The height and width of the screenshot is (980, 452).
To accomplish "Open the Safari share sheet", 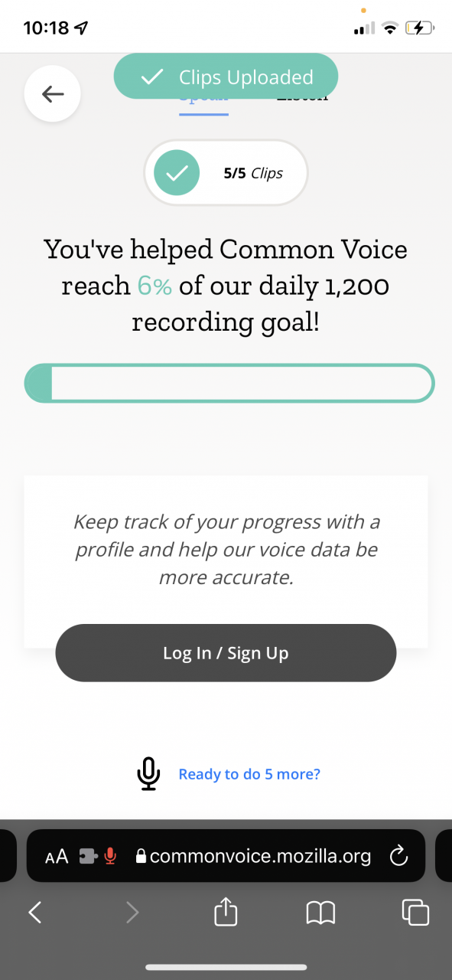I will pos(226,911).
